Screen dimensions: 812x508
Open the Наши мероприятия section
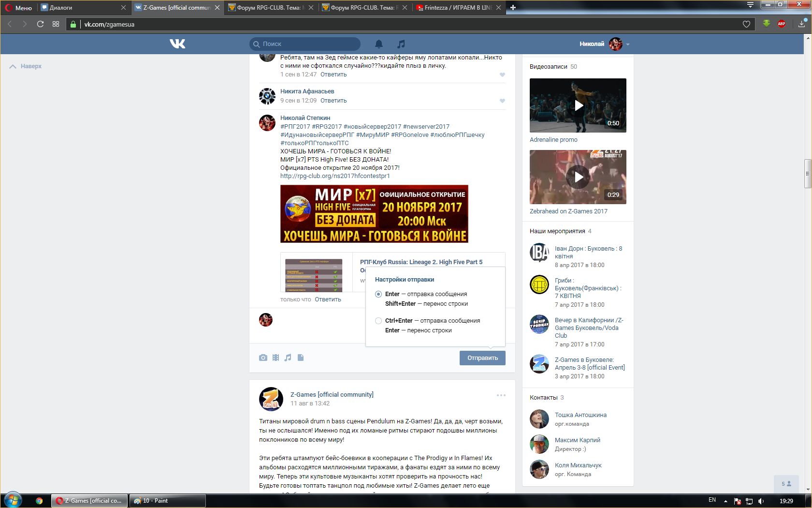click(x=557, y=231)
